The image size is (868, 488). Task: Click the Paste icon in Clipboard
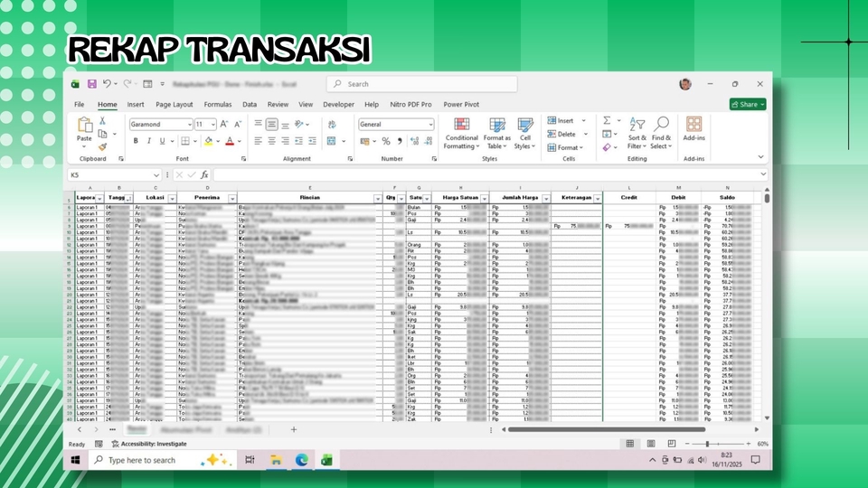84,127
